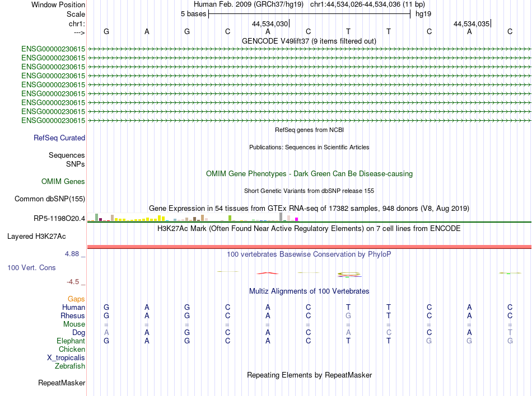
Task: Select the Dog alignment row label
Action: coord(78,333)
